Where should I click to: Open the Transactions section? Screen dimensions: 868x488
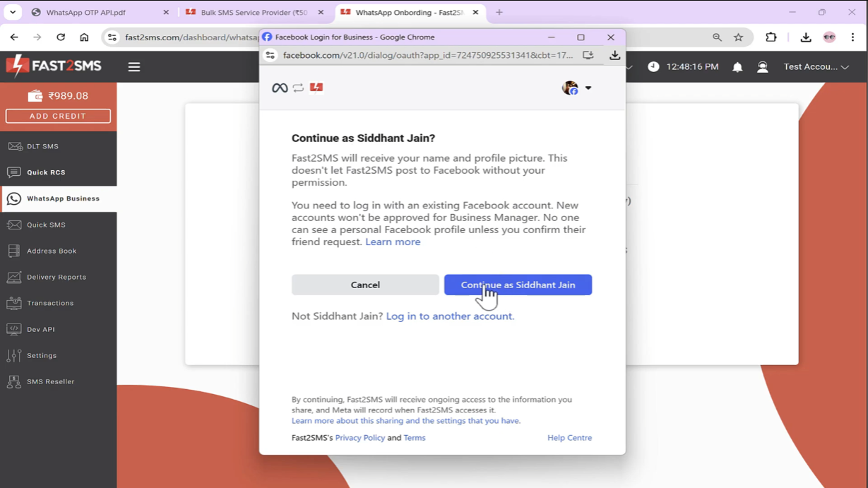click(x=52, y=303)
